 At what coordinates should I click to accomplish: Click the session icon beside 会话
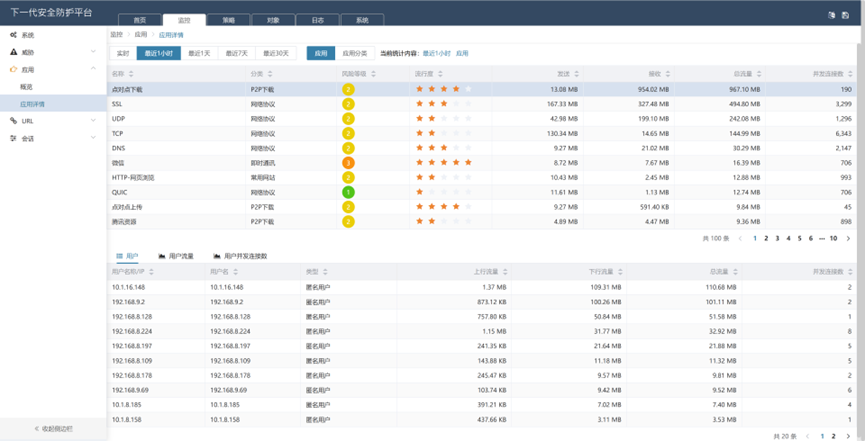click(x=13, y=139)
